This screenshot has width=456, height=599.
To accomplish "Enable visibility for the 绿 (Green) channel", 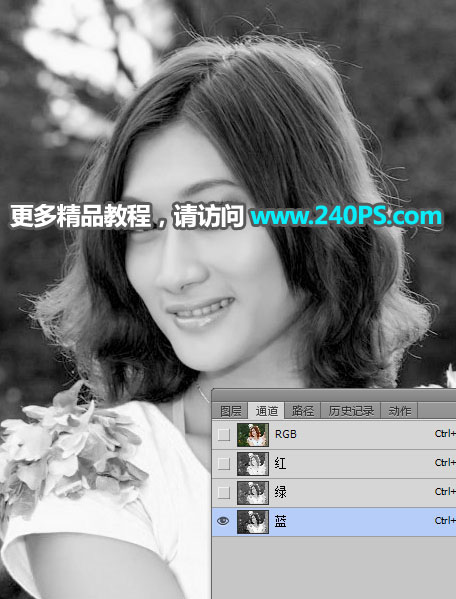I will 224,492.
